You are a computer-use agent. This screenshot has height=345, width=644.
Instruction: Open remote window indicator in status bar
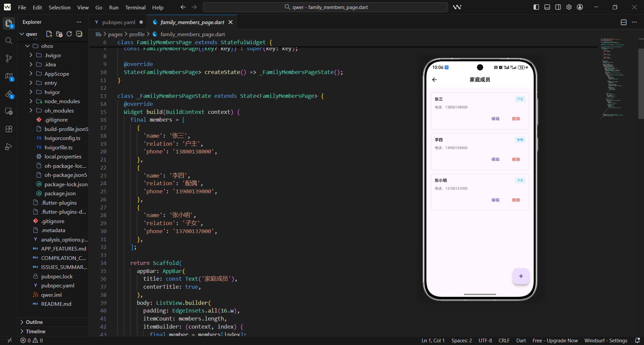[x=9, y=340]
